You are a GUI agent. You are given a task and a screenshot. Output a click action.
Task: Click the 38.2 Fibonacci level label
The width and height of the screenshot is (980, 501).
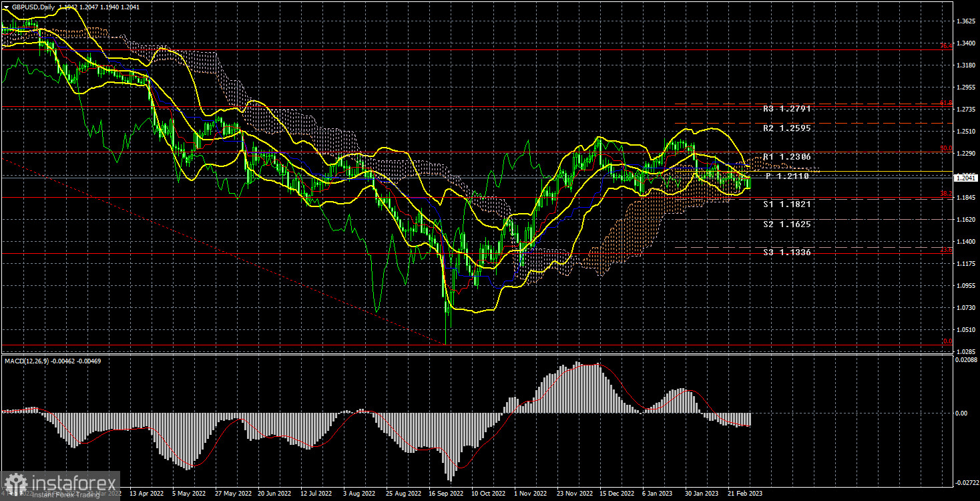[x=946, y=194]
